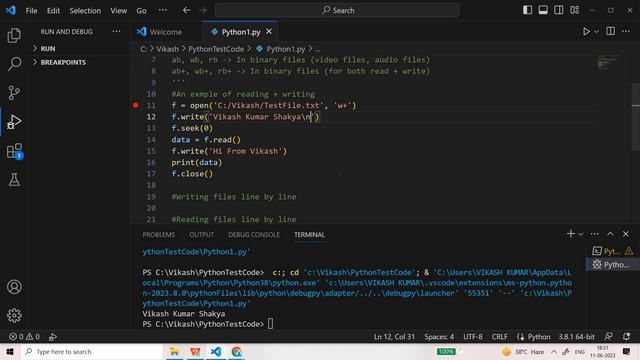Image resolution: width=640 pixels, height=360 pixels.
Task: Change indentation via Spaces: 4
Action: pyautogui.click(x=439, y=337)
